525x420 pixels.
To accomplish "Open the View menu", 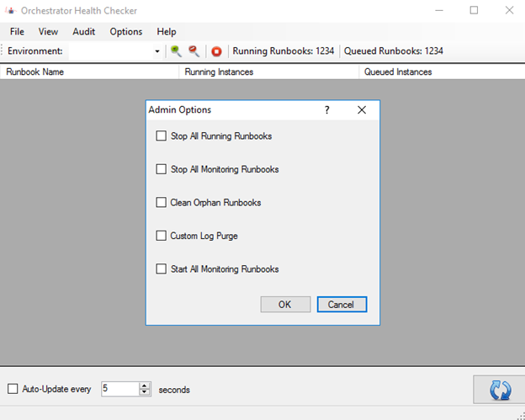I will click(48, 31).
